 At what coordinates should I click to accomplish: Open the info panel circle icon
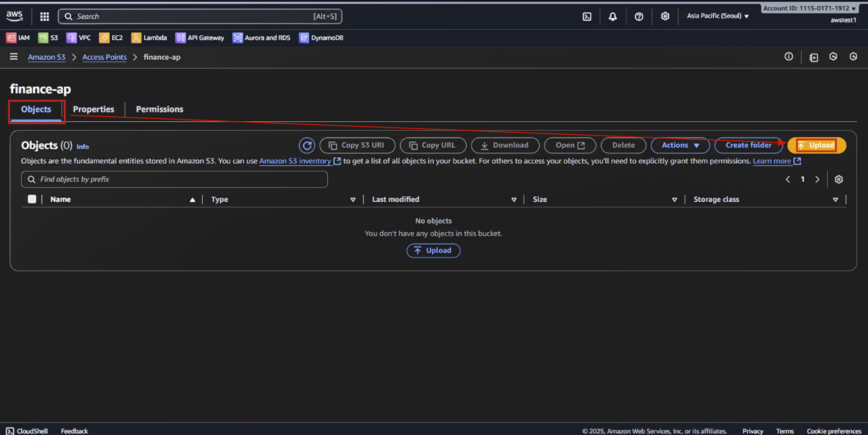pyautogui.click(x=789, y=56)
